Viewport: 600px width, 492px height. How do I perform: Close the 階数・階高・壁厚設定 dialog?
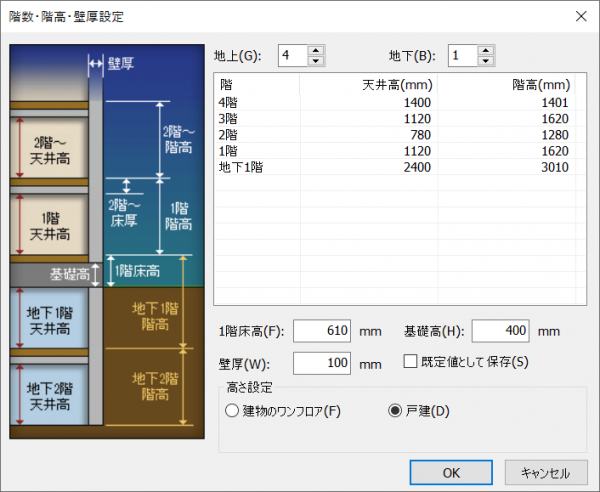pyautogui.click(x=581, y=15)
